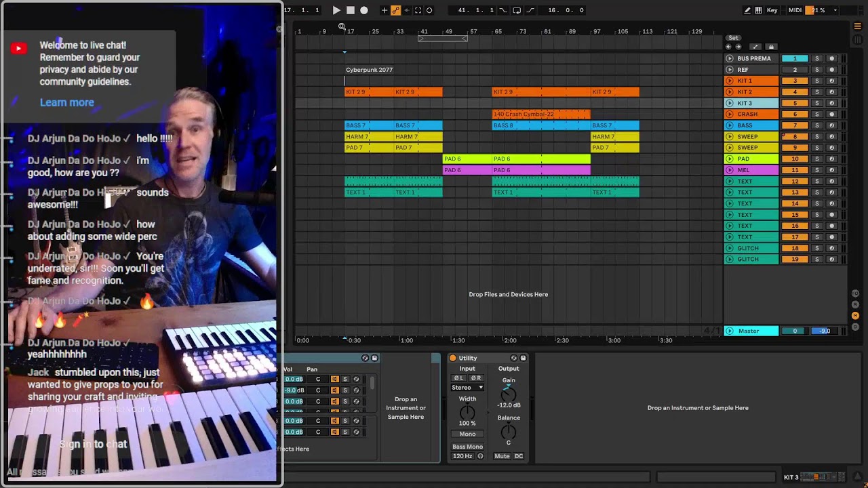Solo the BASS track
The height and width of the screenshot is (488, 868).
pyautogui.click(x=817, y=125)
